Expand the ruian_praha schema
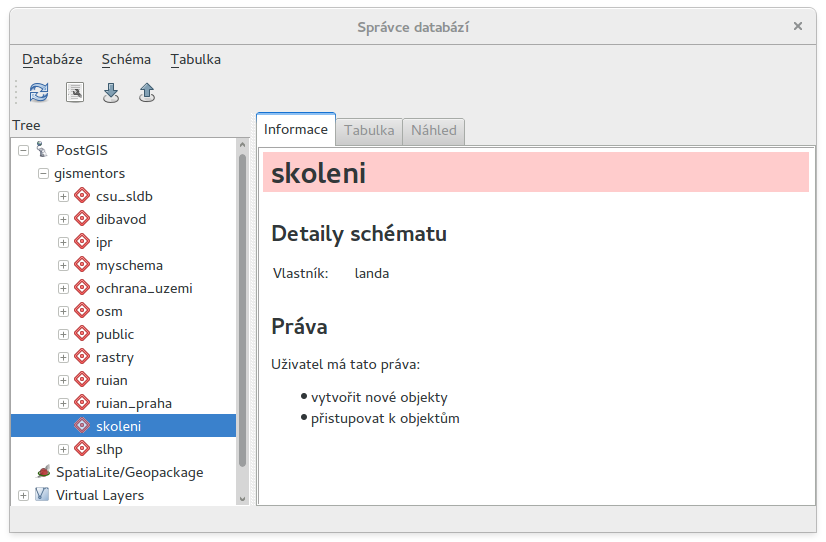The height and width of the screenshot is (542, 826). pyautogui.click(x=63, y=403)
